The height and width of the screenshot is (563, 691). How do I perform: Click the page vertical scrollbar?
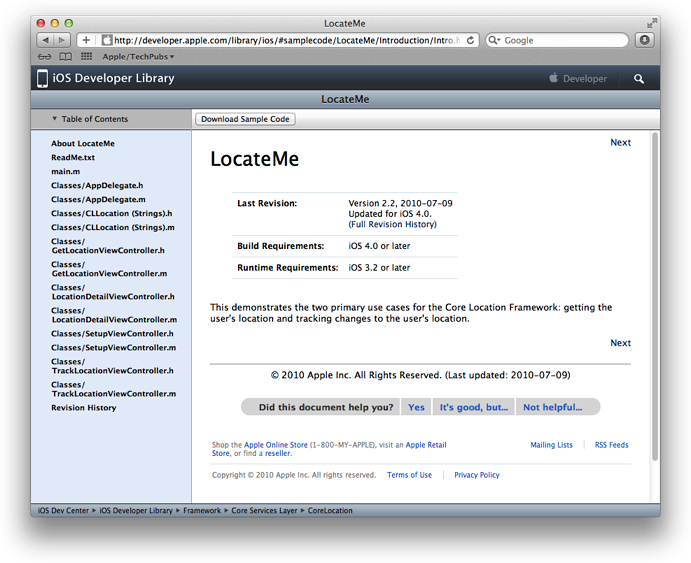click(655, 296)
